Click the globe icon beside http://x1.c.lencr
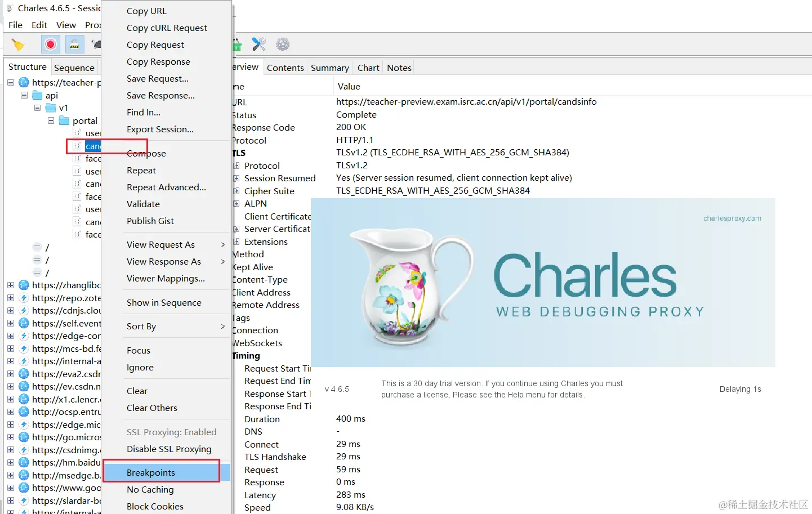This screenshot has height=514, width=812. pyautogui.click(x=24, y=399)
